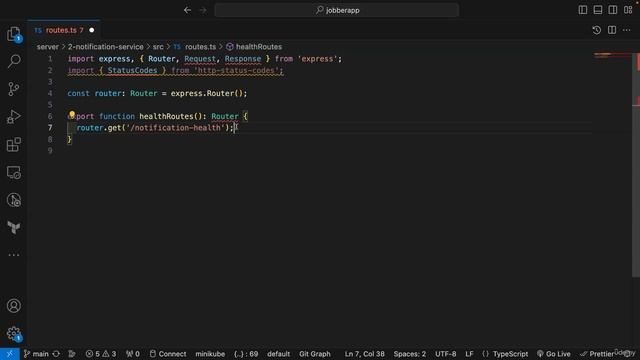The height and width of the screenshot is (360, 640).
Task: Select the routes.ts editor tab
Action: point(64,30)
